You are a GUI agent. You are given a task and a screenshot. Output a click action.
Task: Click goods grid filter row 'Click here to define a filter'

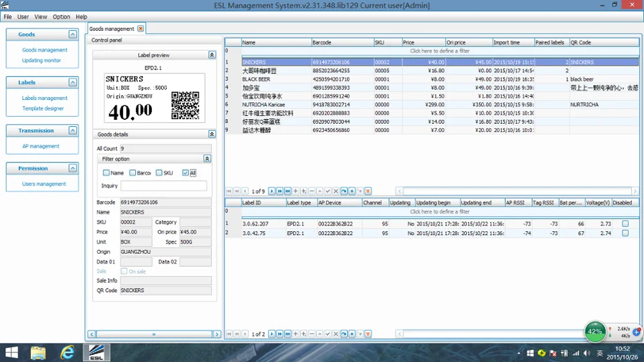439,51
